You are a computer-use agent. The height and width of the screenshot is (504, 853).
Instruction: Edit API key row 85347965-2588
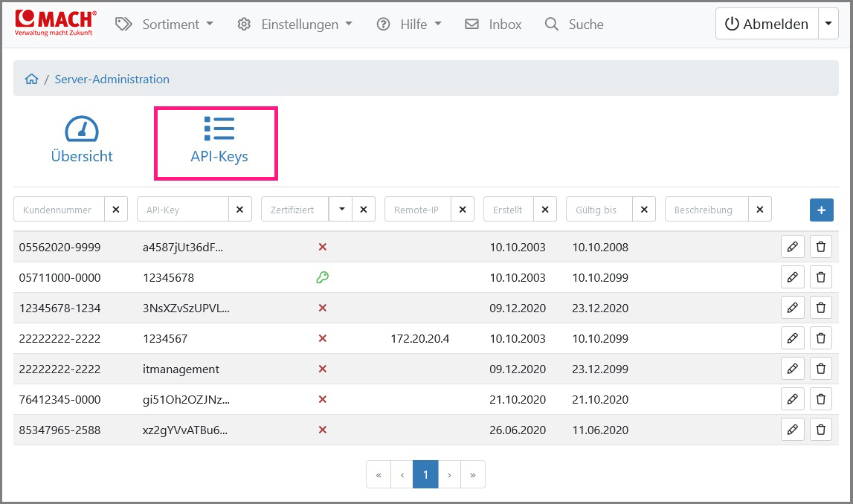tap(793, 430)
